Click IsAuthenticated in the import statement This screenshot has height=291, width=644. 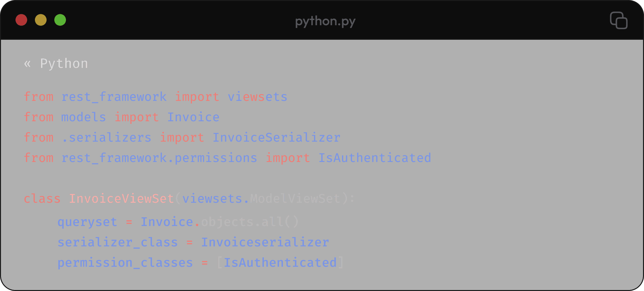375,158
